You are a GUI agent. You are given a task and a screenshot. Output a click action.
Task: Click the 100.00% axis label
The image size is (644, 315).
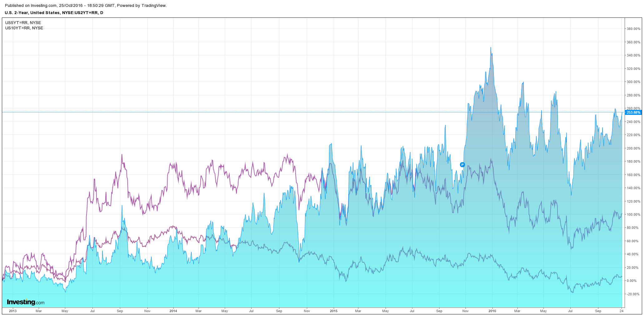tap(634, 214)
